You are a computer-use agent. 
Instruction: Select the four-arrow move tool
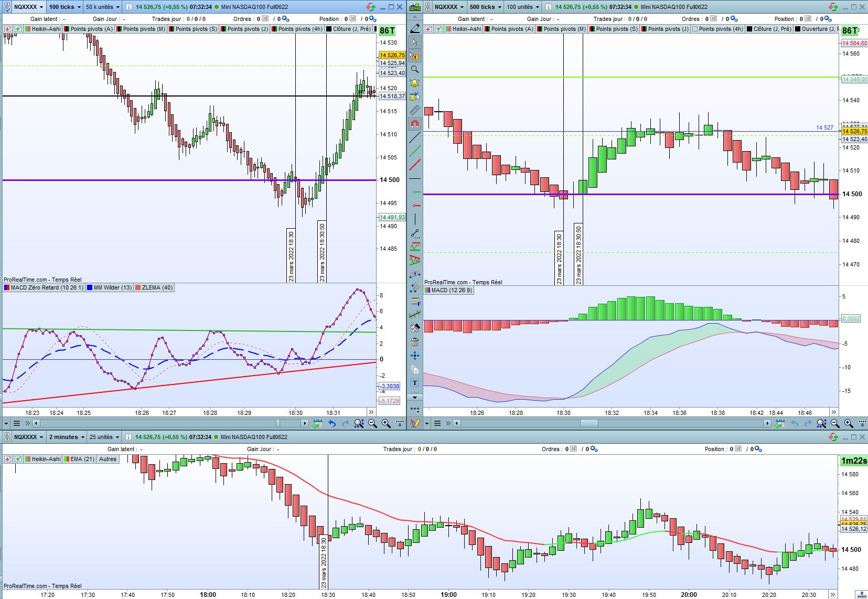click(x=415, y=356)
